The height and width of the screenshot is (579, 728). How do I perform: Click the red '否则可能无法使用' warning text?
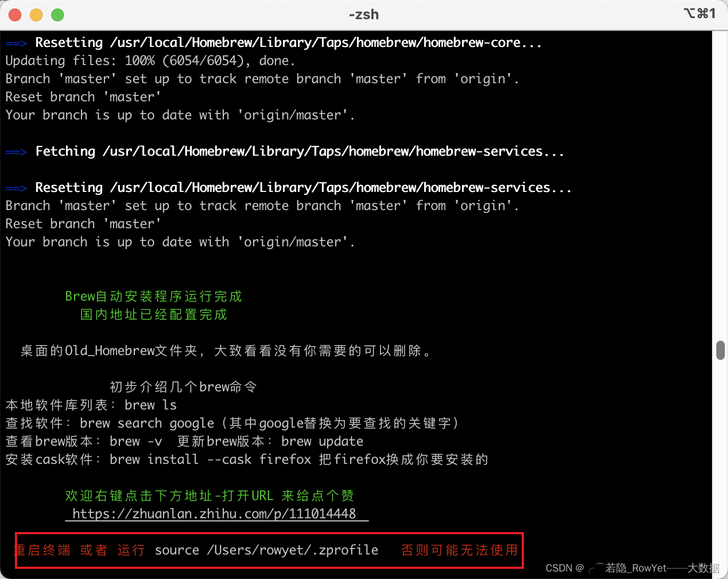459,550
